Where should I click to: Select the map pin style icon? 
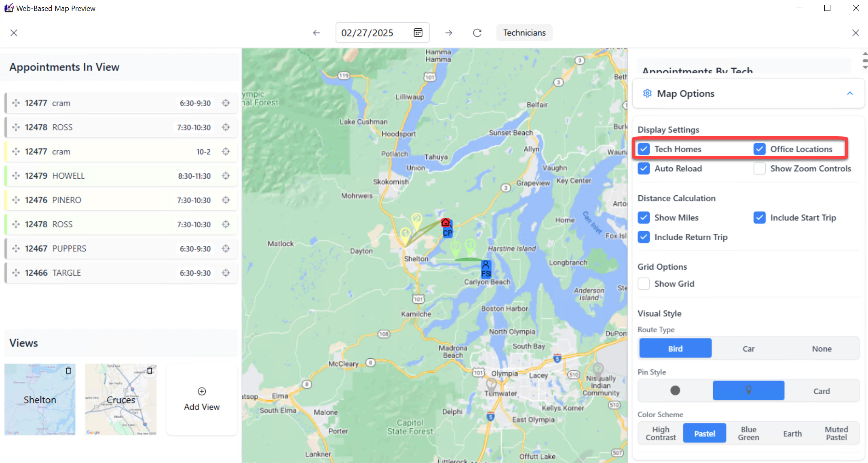(x=748, y=391)
